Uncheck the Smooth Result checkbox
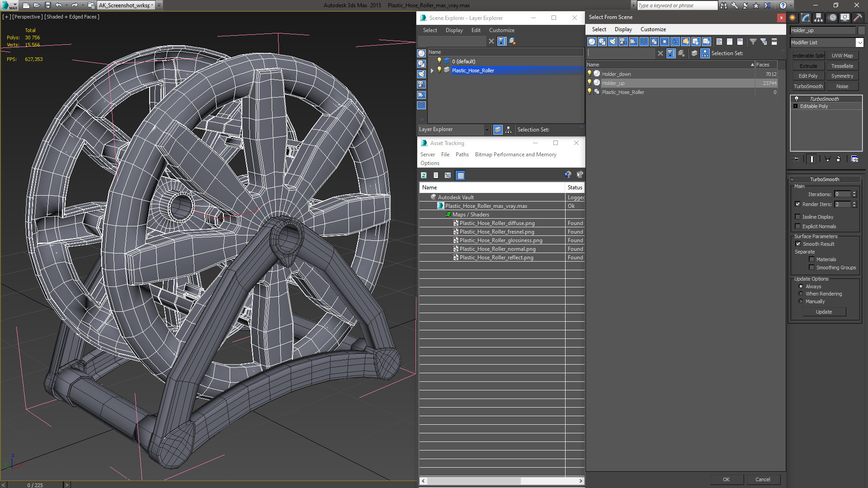This screenshot has height=488, width=868. (x=798, y=244)
